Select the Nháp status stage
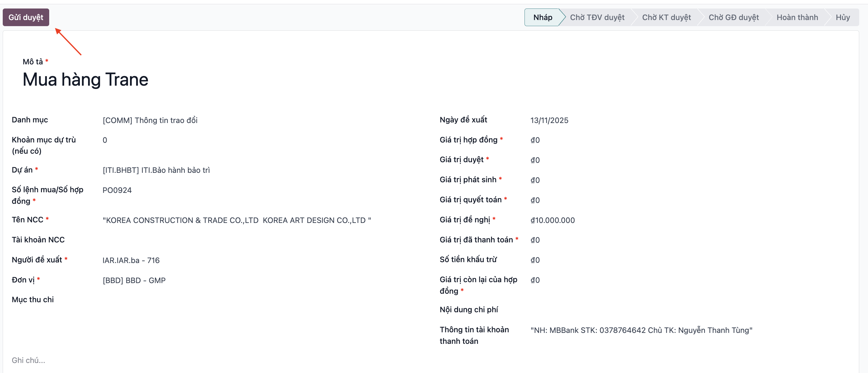The width and height of the screenshot is (868, 373). click(x=542, y=17)
